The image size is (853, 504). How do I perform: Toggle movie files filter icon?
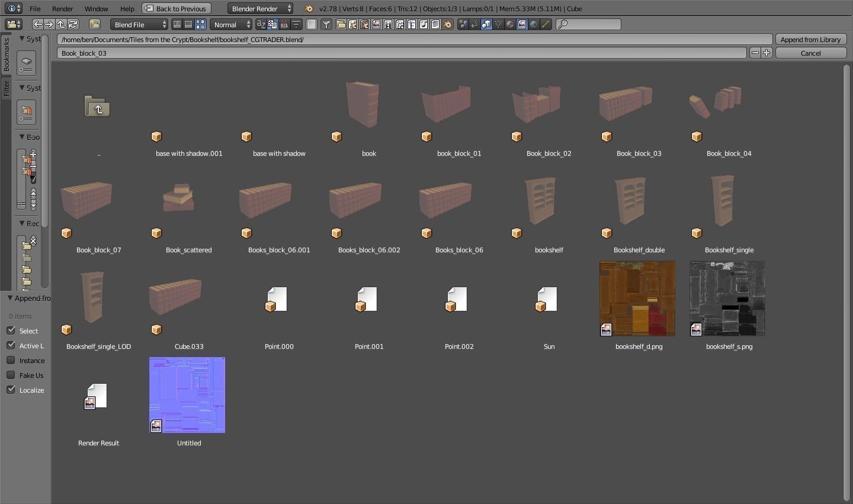387,24
